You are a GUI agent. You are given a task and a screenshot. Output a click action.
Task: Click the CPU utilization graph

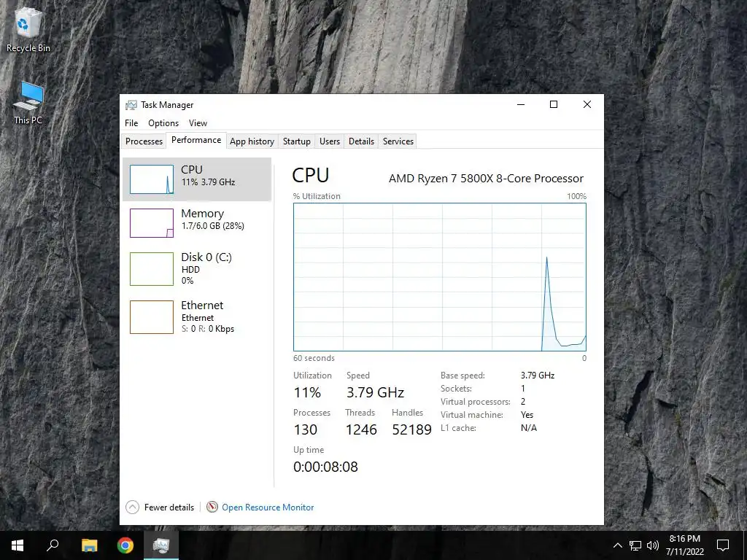point(440,277)
